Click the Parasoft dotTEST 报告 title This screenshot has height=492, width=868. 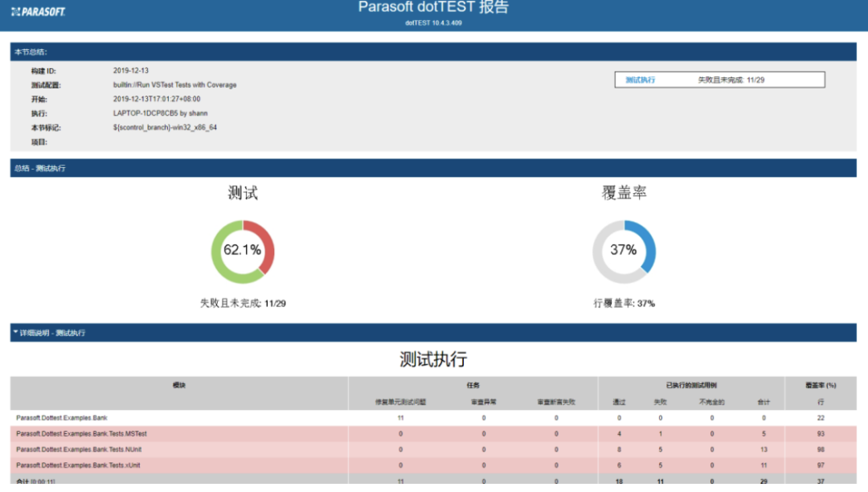434,6
